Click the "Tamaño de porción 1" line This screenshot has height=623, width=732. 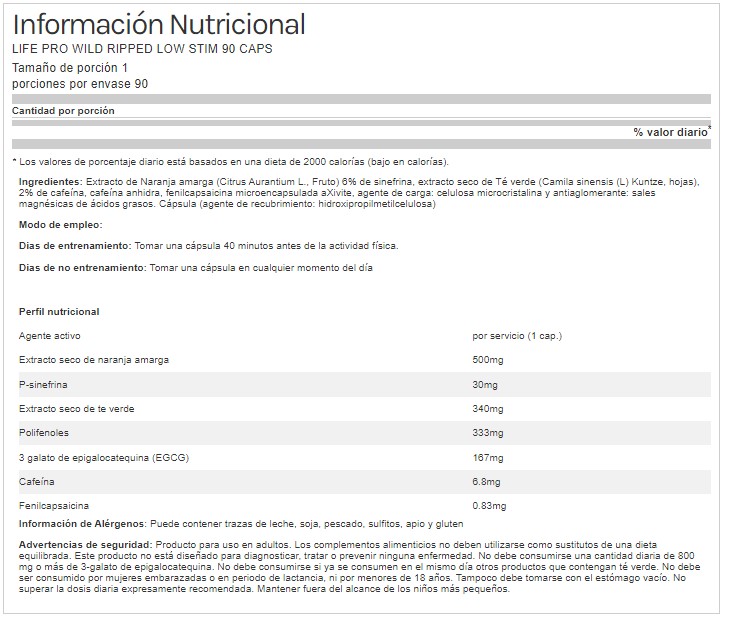69,68
